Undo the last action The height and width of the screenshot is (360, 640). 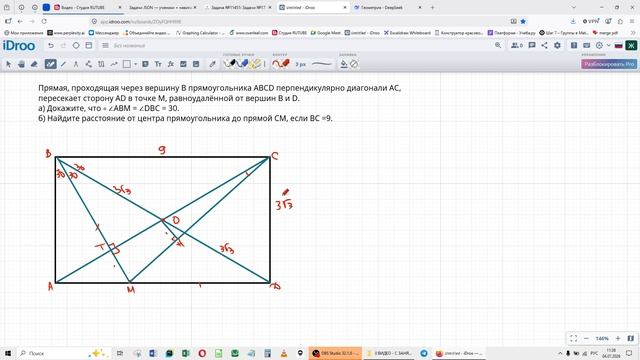(x=51, y=45)
